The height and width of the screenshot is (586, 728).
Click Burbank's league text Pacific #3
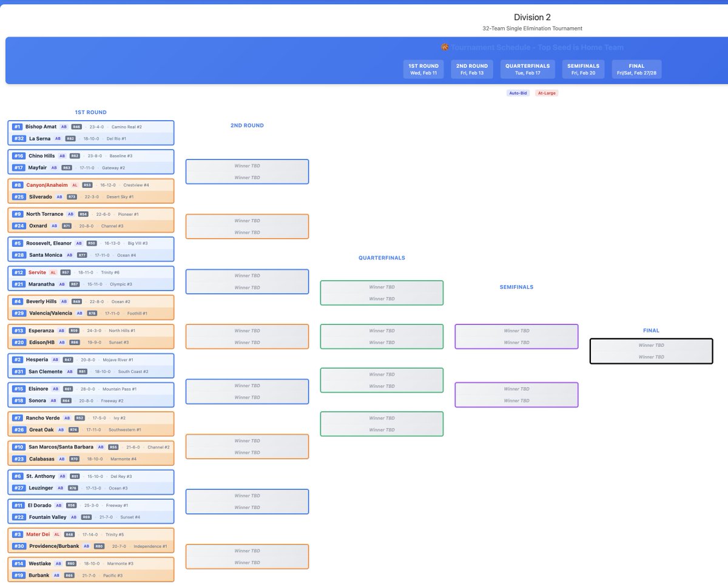pyautogui.click(x=112, y=575)
